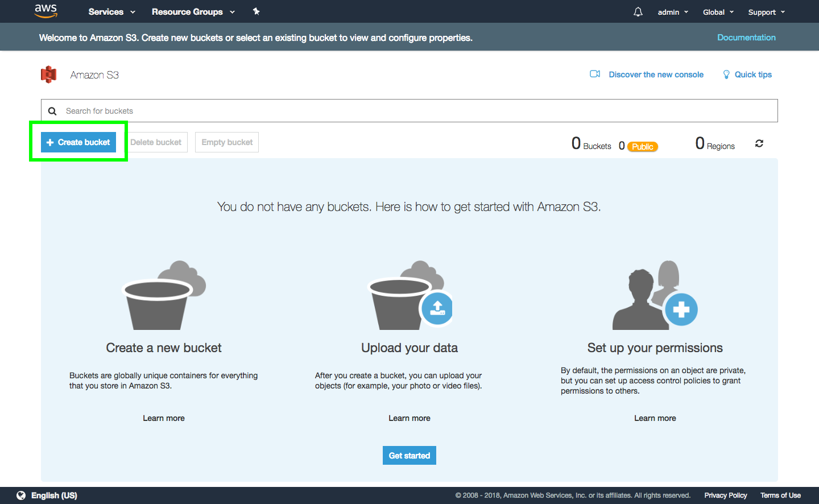819x504 pixels.
Task: Click the Get started button
Action: point(409,456)
